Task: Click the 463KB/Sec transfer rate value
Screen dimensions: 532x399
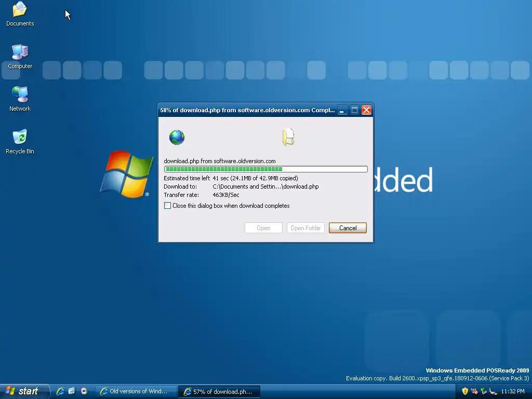Action: tap(225, 195)
